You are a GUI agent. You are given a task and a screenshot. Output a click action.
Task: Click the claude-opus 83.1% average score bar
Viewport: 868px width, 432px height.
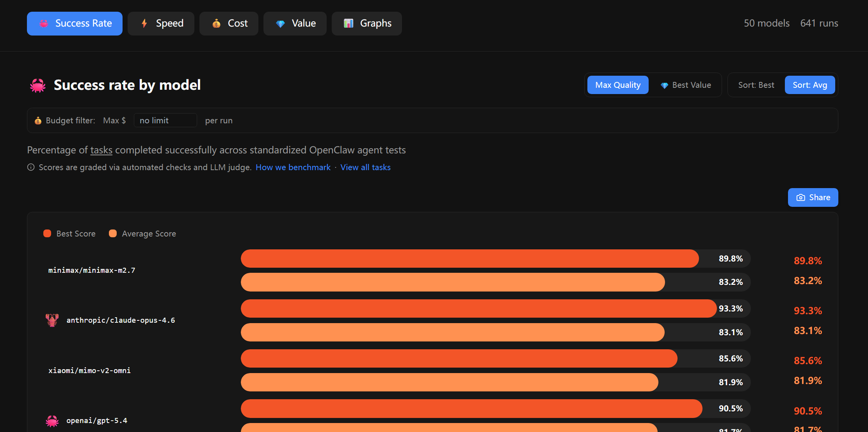tap(453, 332)
